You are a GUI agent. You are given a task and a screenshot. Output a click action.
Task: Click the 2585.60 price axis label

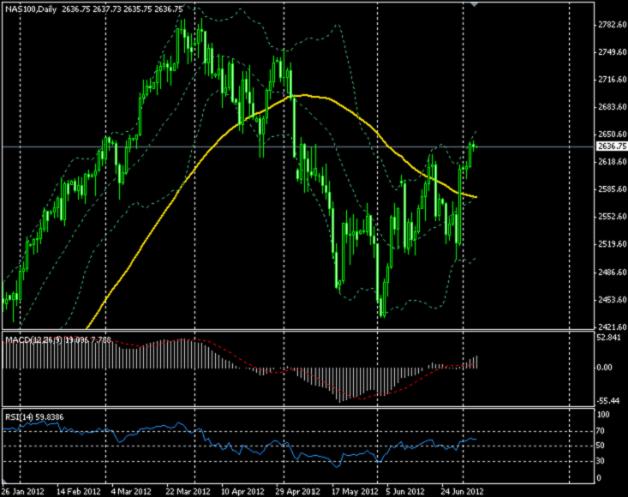point(612,189)
